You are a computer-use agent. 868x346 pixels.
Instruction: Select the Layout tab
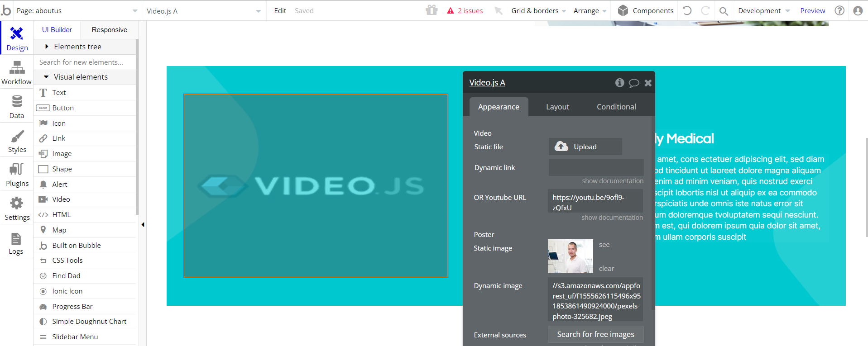pyautogui.click(x=557, y=107)
